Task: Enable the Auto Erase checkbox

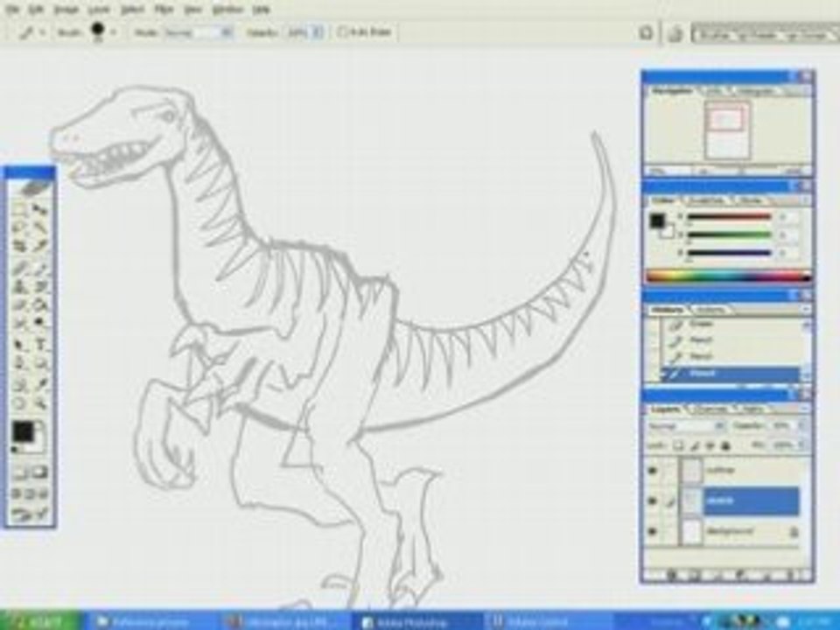Action: point(342,32)
